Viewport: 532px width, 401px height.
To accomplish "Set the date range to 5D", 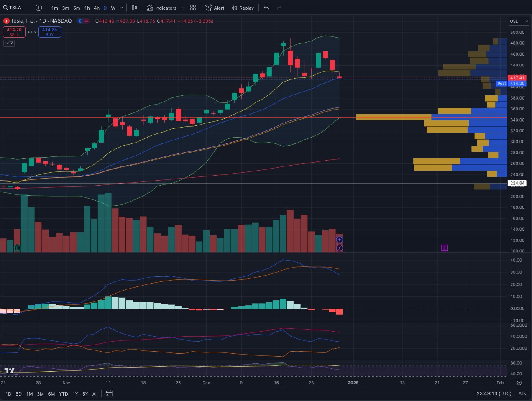I will [x=19, y=394].
